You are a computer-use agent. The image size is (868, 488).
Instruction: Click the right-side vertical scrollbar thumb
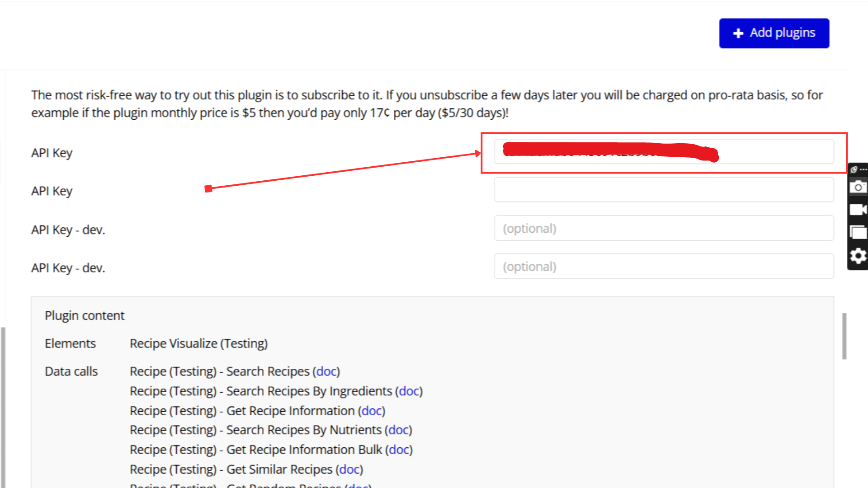[x=844, y=336]
